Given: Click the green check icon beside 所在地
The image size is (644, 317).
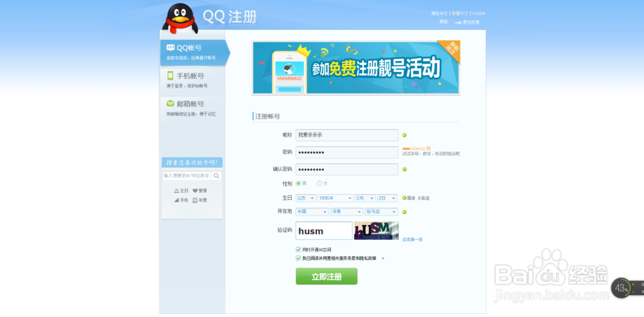Looking at the screenshot, I should point(404,212).
